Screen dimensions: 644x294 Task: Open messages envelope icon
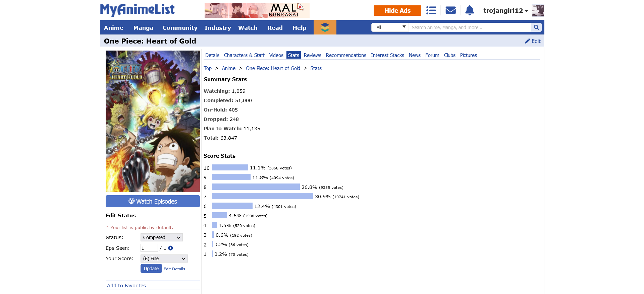[x=450, y=10]
